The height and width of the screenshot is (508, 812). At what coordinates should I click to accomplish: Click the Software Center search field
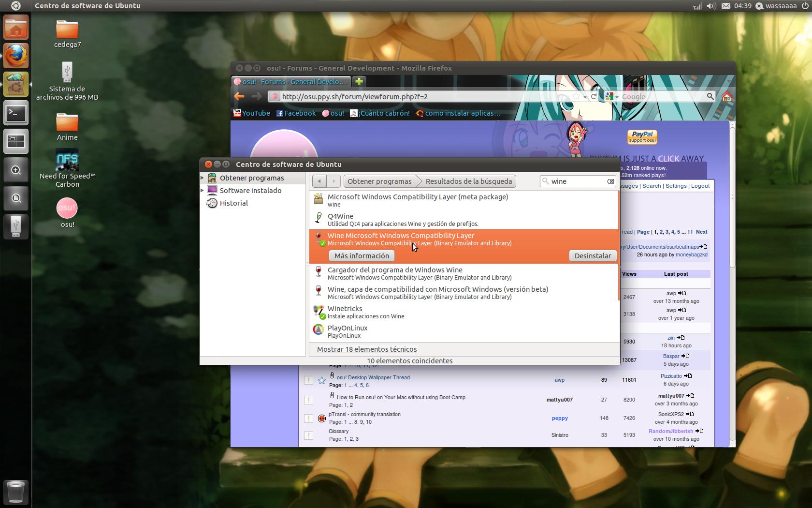[x=578, y=181]
